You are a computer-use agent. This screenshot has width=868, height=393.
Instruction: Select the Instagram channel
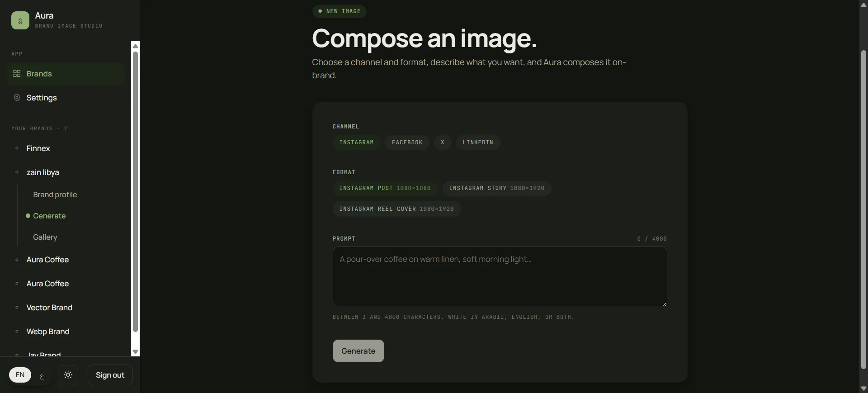(357, 142)
